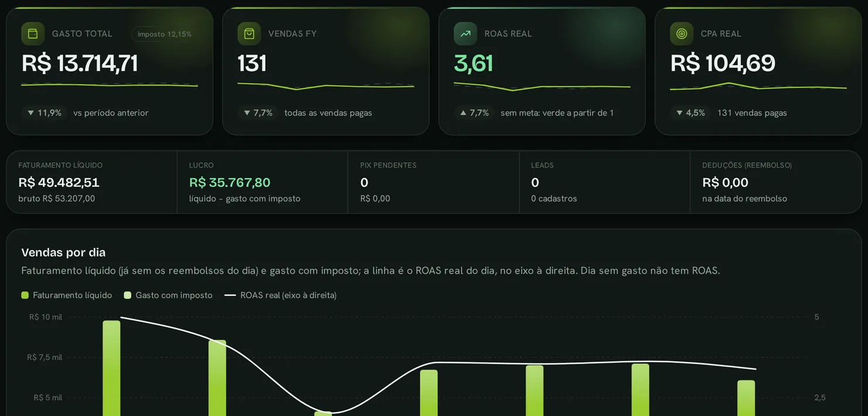Click the right-axis value 2,5

[820, 398]
